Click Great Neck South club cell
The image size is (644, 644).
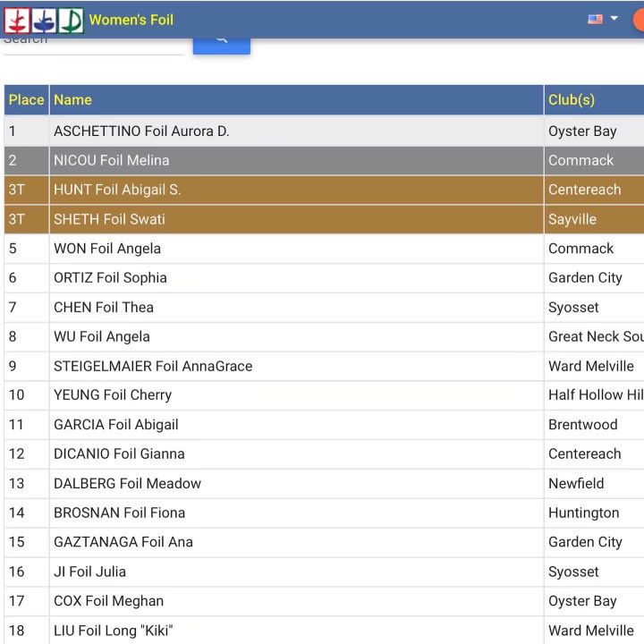tap(596, 336)
